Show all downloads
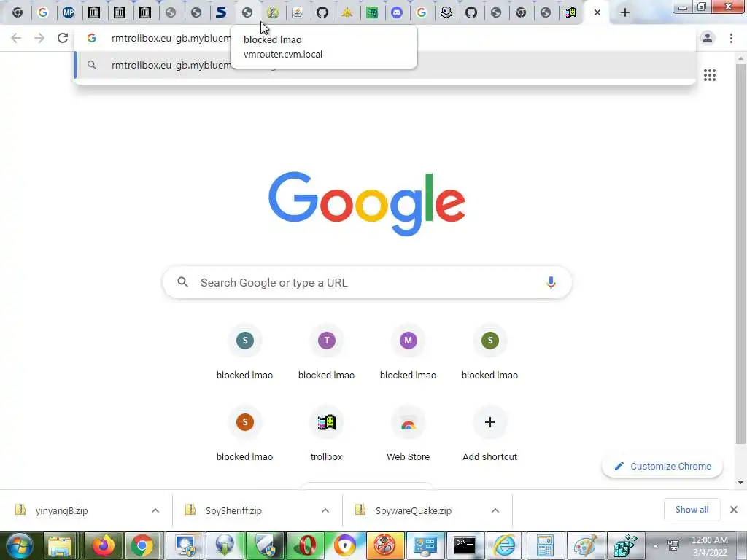Viewport: 747px width, 560px height. [692, 510]
